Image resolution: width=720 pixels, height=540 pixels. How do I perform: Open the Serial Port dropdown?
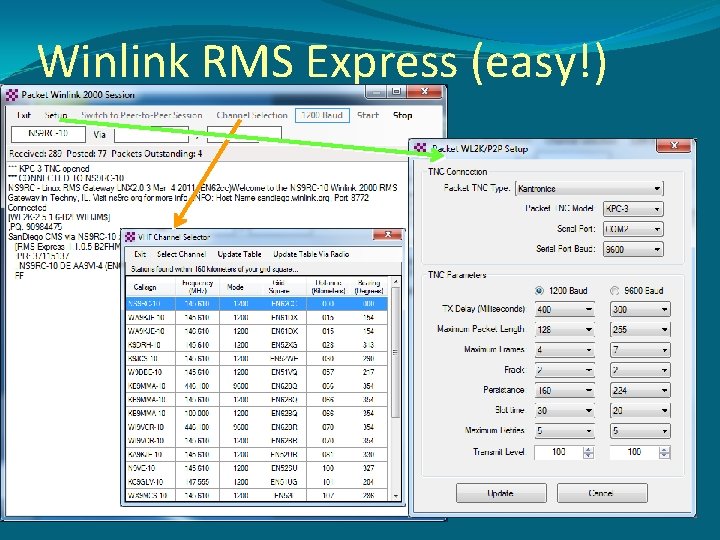(633, 229)
